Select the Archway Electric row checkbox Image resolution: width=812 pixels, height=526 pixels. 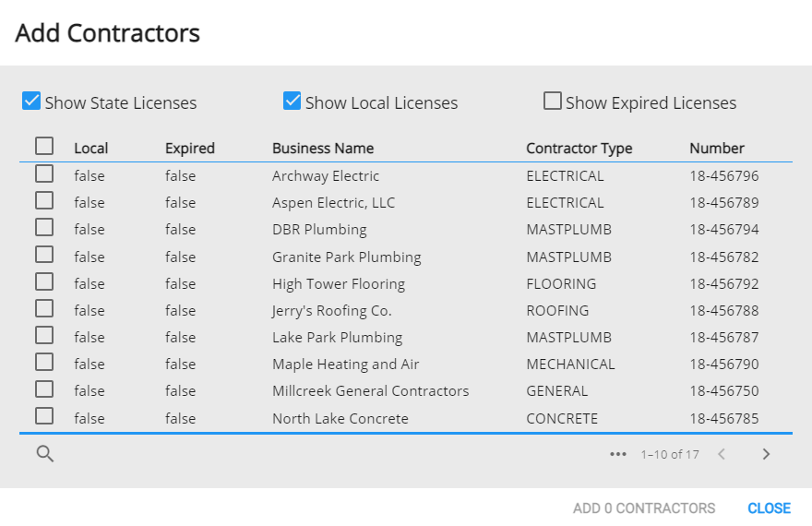[x=44, y=173]
